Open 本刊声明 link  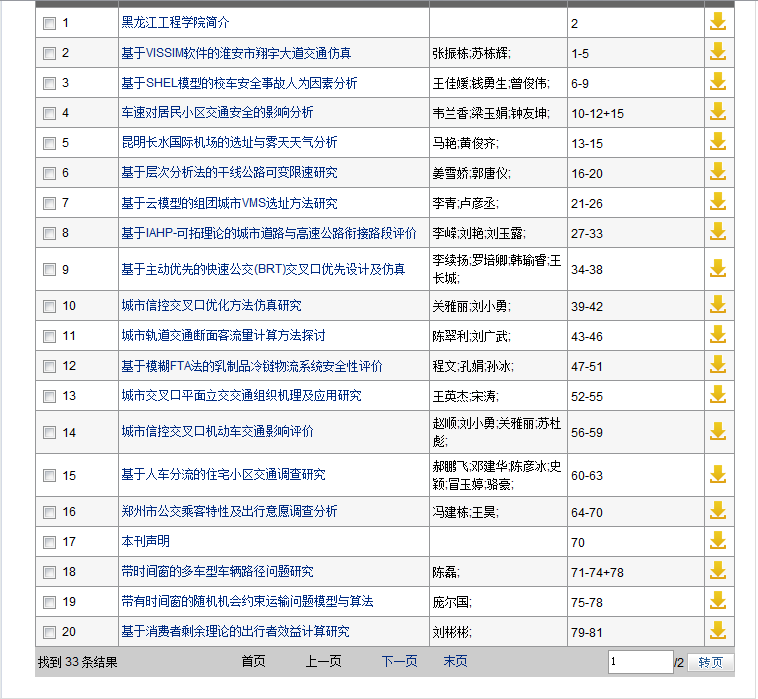coord(146,541)
